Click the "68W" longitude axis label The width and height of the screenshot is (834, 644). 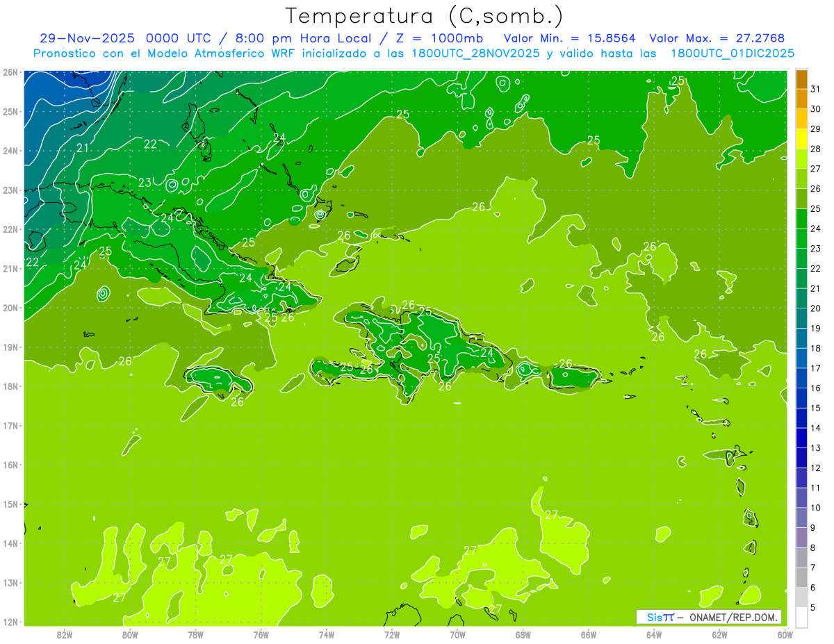(x=523, y=634)
